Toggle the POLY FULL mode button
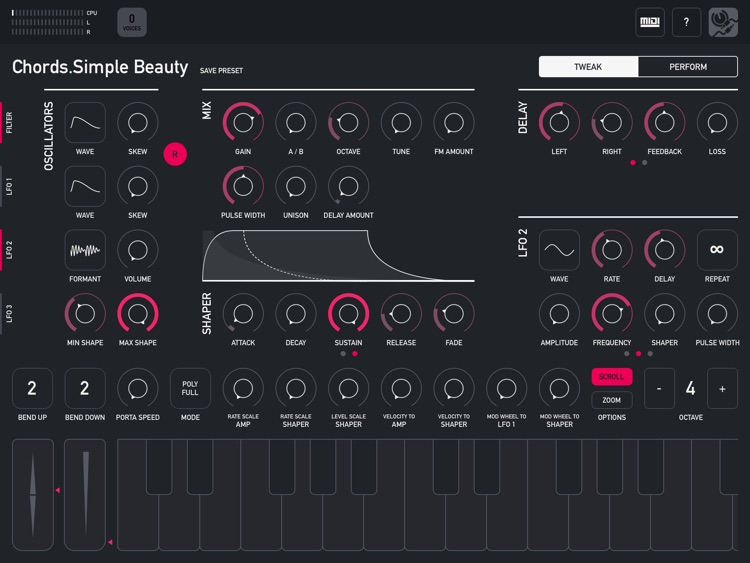This screenshot has width=750, height=563. point(190,388)
